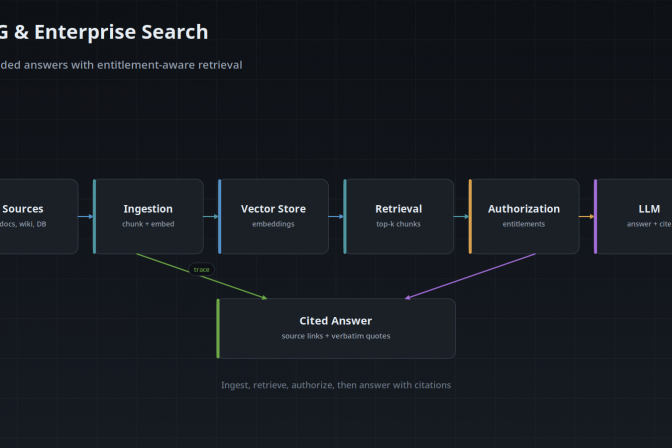Click the arrow between Sources and Ingestion
Screen dimensions: 672x448
86,216
